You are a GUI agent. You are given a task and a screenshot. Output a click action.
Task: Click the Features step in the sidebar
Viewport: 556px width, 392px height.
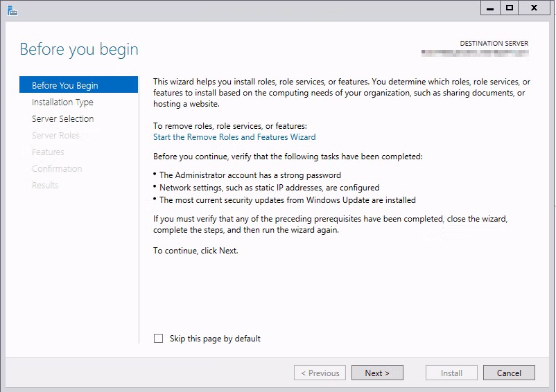(x=48, y=152)
